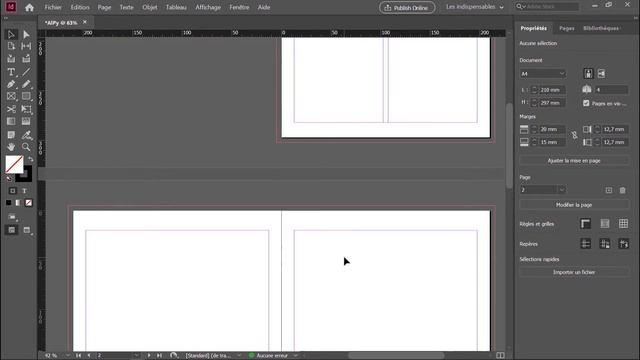The height and width of the screenshot is (360, 640).
Task: Open the Fichier menu
Action: tap(53, 7)
